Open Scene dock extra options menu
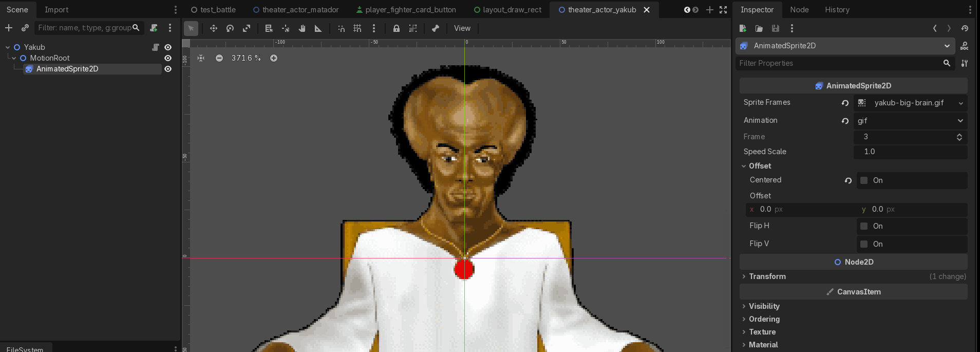This screenshot has height=352, width=980. (170, 28)
